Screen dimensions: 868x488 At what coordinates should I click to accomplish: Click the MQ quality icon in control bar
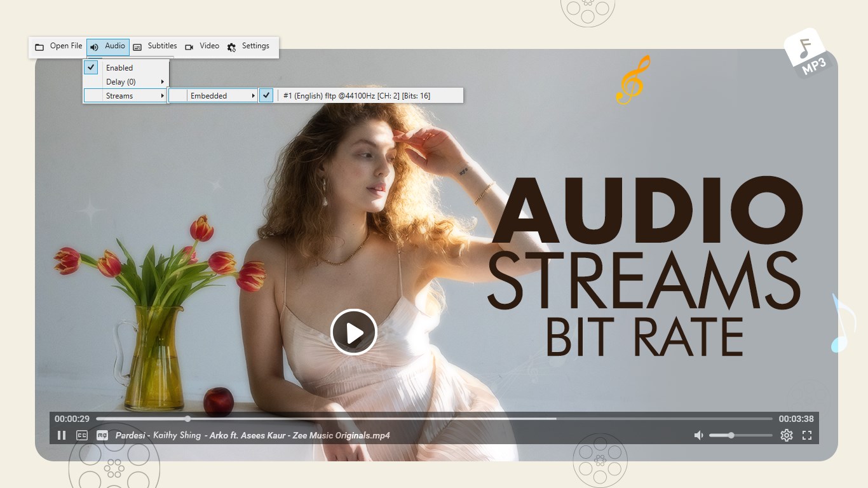[x=101, y=435]
